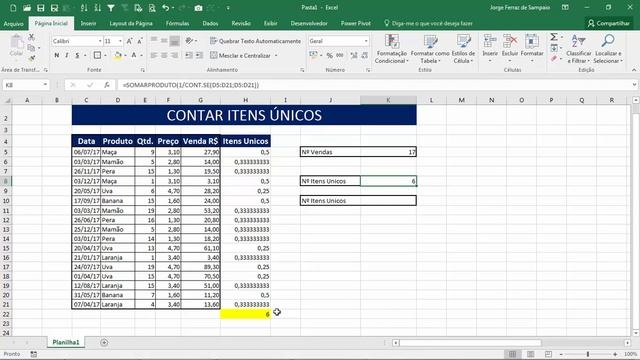The width and height of the screenshot is (640, 360).
Task: Click the Ribbon display options icon
Action: [565, 8]
